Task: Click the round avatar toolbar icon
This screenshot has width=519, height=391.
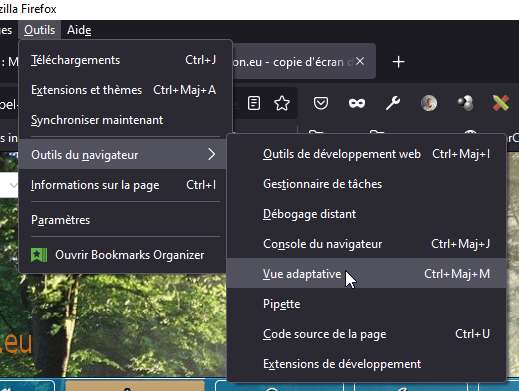Action: pyautogui.click(x=429, y=103)
